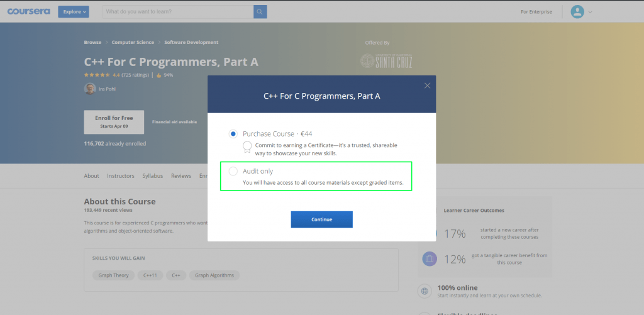This screenshot has height=315, width=644.
Task: Click the Coursera logo
Action: [x=29, y=11]
